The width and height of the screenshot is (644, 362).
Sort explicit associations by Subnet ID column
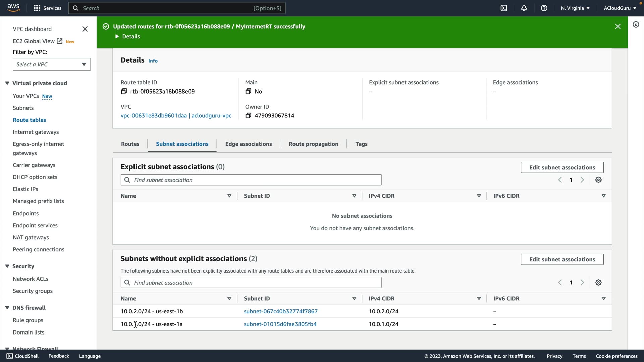click(x=354, y=196)
